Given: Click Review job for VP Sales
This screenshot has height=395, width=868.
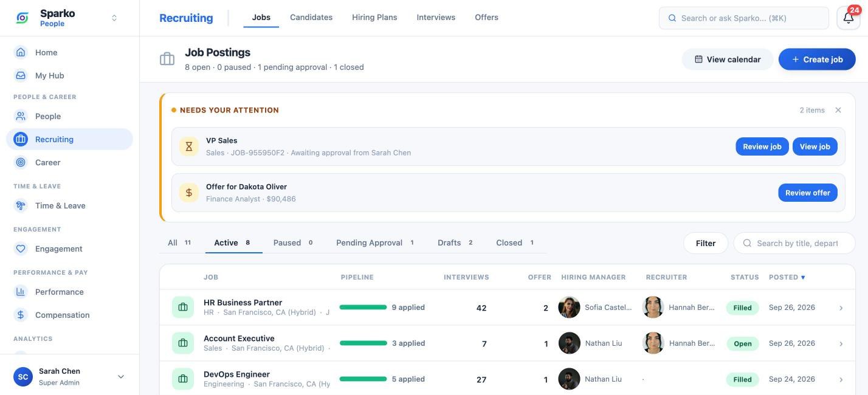Looking at the screenshot, I should 762,146.
